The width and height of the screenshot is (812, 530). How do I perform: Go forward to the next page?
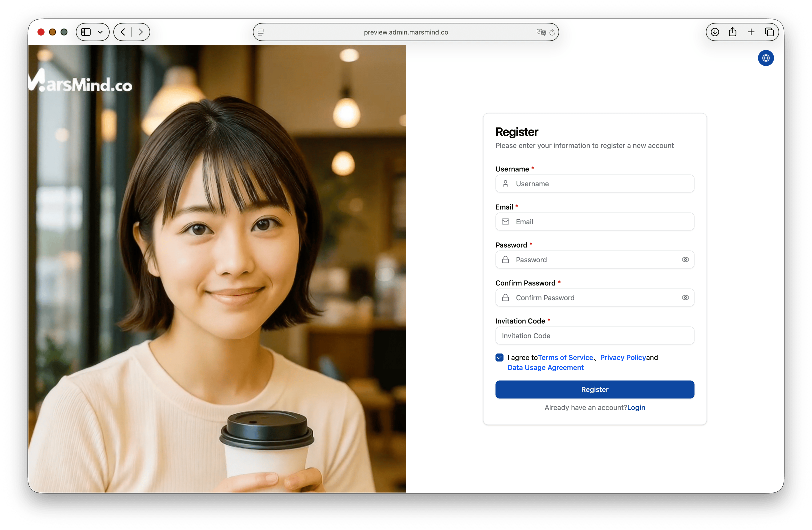point(140,32)
